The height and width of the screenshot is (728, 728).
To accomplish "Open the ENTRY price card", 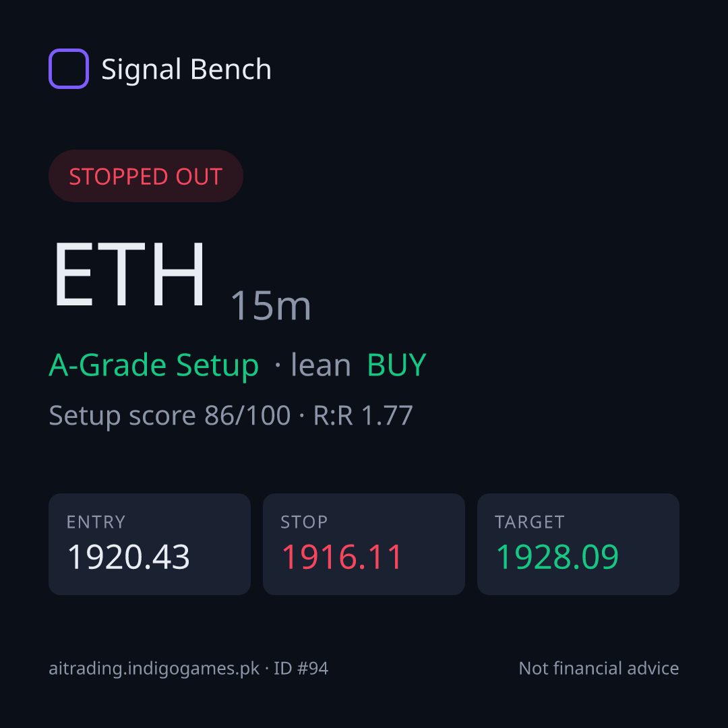I will pyautogui.click(x=150, y=544).
